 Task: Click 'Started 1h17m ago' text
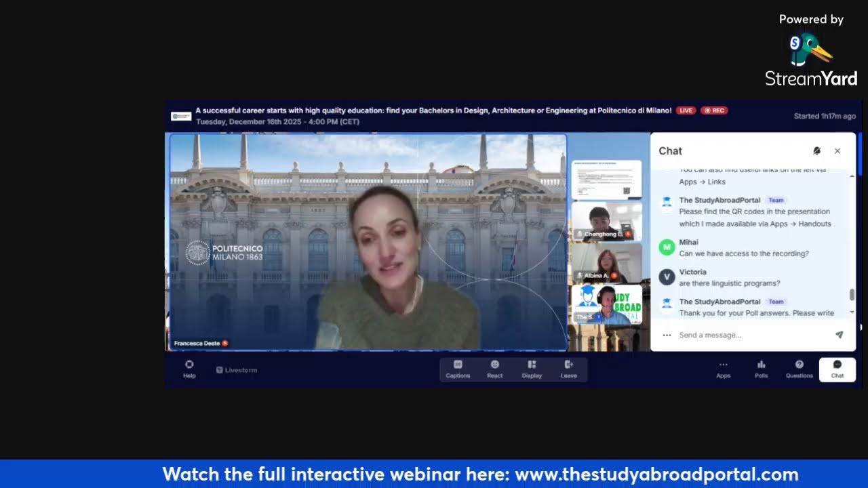pyautogui.click(x=825, y=116)
